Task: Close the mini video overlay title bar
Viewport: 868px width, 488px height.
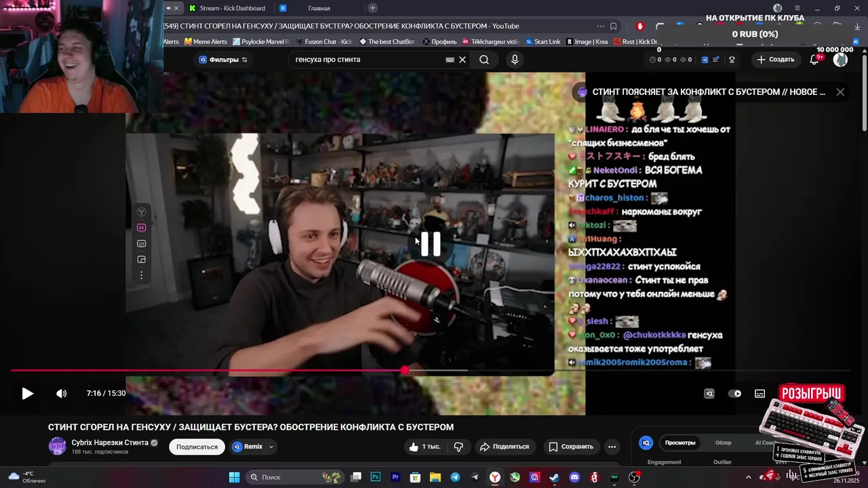Action: click(x=840, y=91)
